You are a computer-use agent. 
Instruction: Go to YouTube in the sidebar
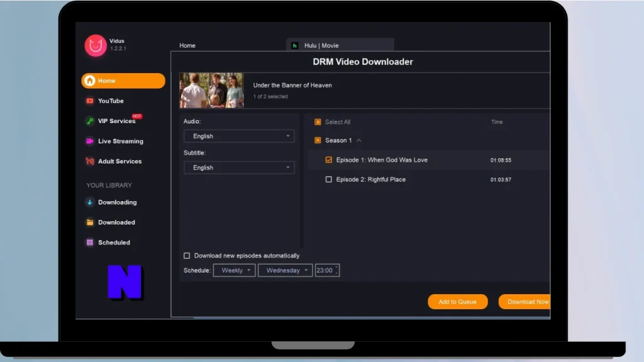111,101
